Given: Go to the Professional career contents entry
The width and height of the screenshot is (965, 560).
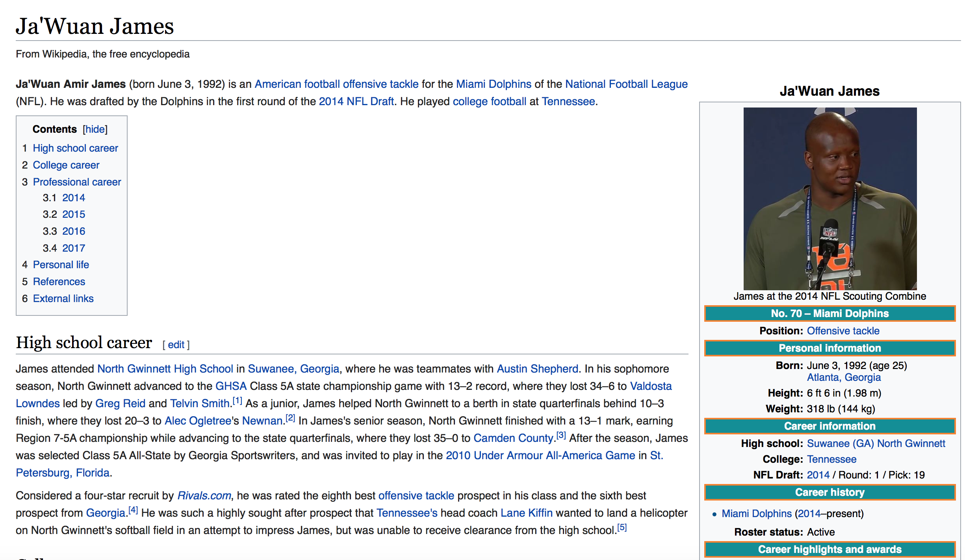Looking at the screenshot, I should [x=77, y=182].
